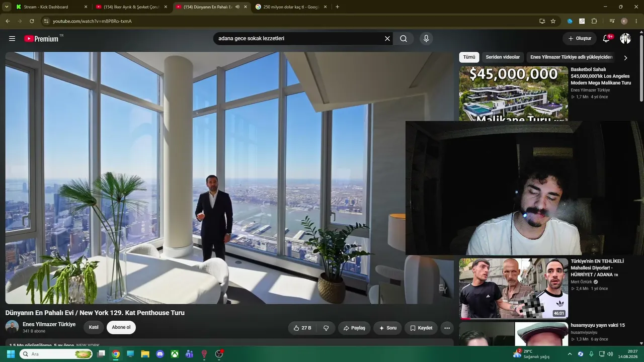Click the Soru ask button
This screenshot has width=644, height=362.
click(388, 328)
